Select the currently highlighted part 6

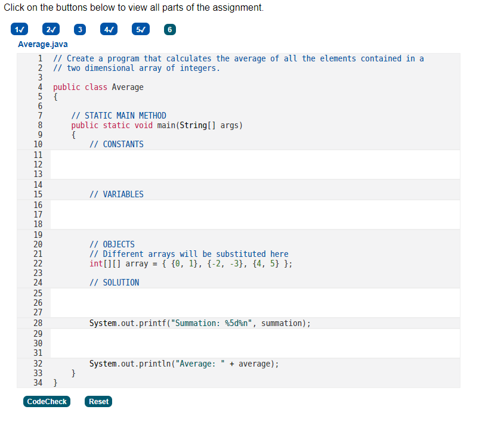169,29
